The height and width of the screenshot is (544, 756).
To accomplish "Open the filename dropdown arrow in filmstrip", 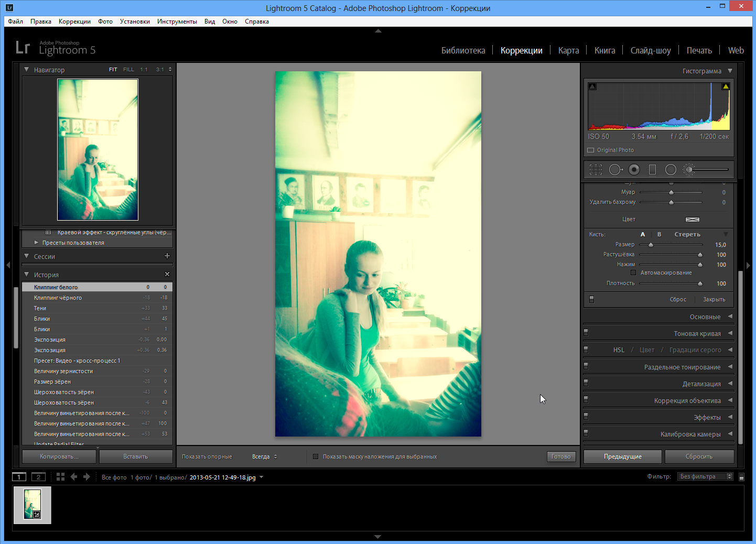I will point(261,477).
